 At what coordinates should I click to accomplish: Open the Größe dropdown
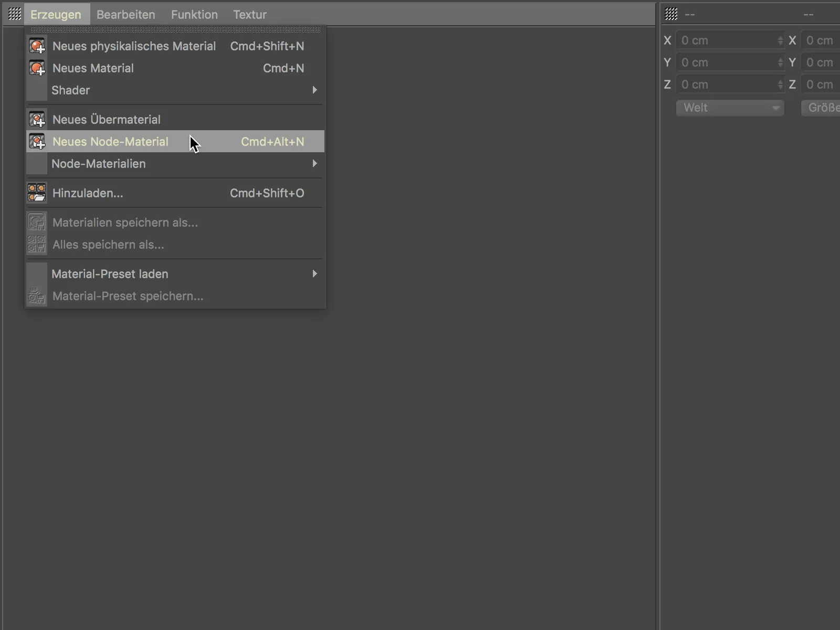[x=821, y=108]
